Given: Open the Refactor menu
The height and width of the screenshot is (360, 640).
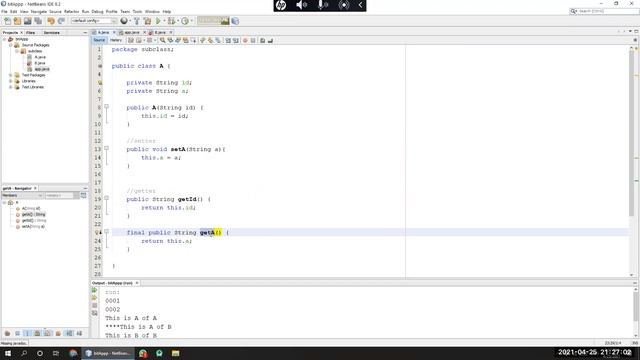Looking at the screenshot, I should pos(71,11).
